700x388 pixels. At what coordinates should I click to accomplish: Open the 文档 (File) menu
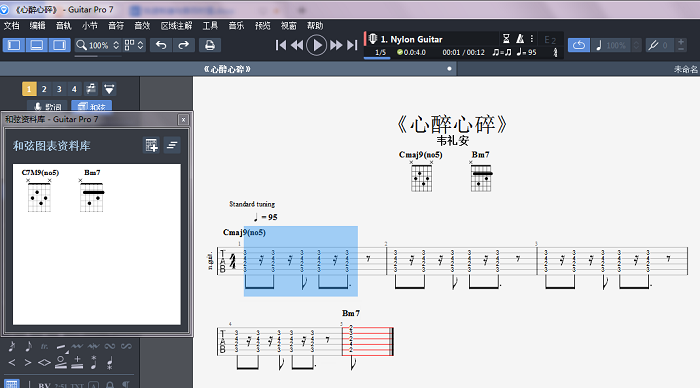(12, 26)
